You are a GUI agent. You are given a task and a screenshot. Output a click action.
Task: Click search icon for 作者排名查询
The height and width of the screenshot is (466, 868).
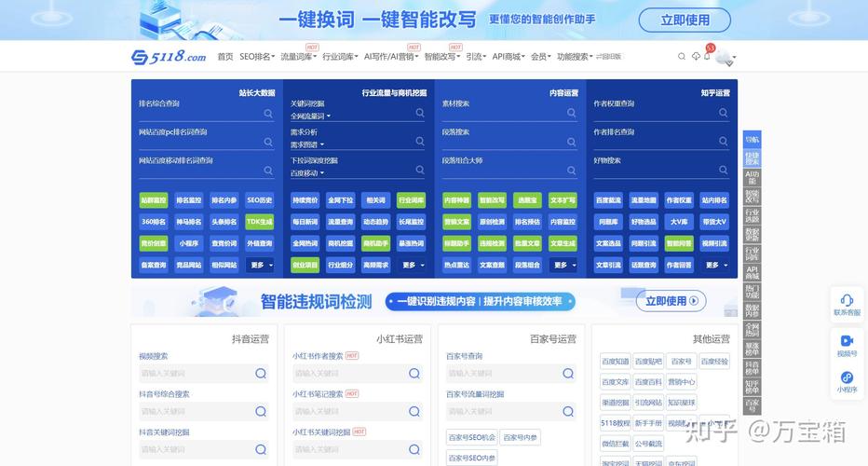tap(723, 142)
